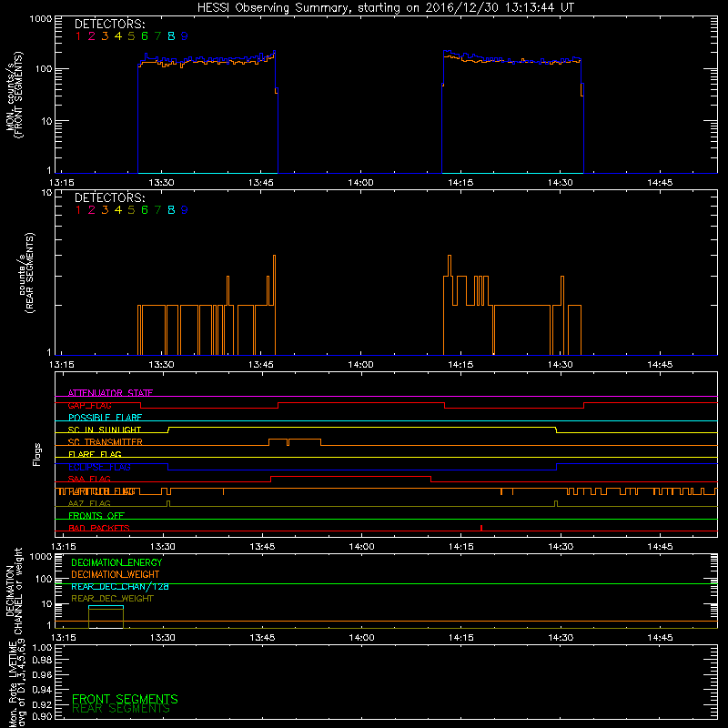
Task: Select the SAA_FLAG label
Action: [x=89, y=480]
